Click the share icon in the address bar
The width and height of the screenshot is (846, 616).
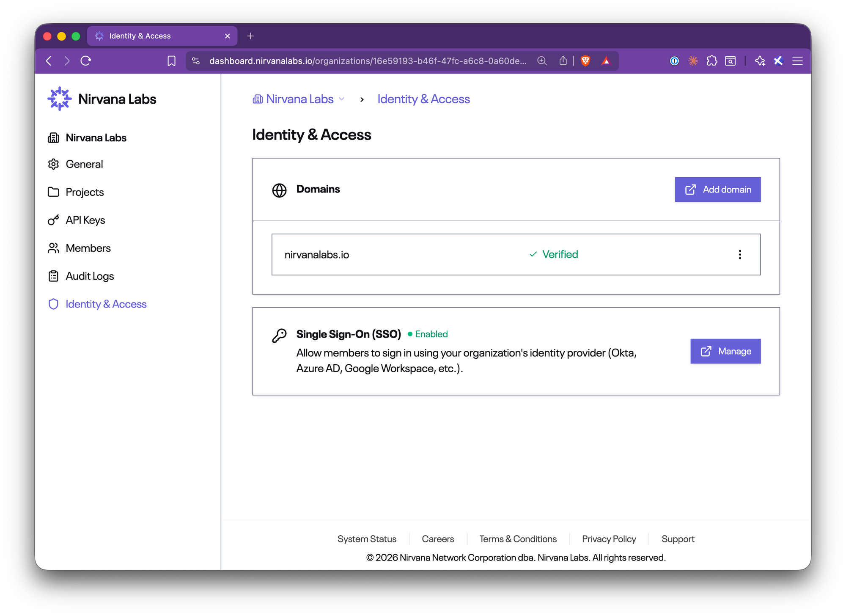[563, 61]
